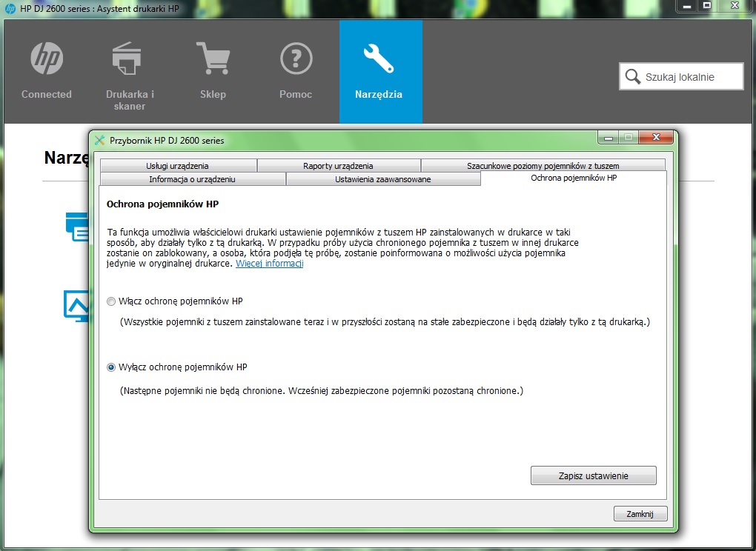The width and height of the screenshot is (756, 551).
Task: Minimize the Asystent drukarki HP window
Action: [687, 6]
